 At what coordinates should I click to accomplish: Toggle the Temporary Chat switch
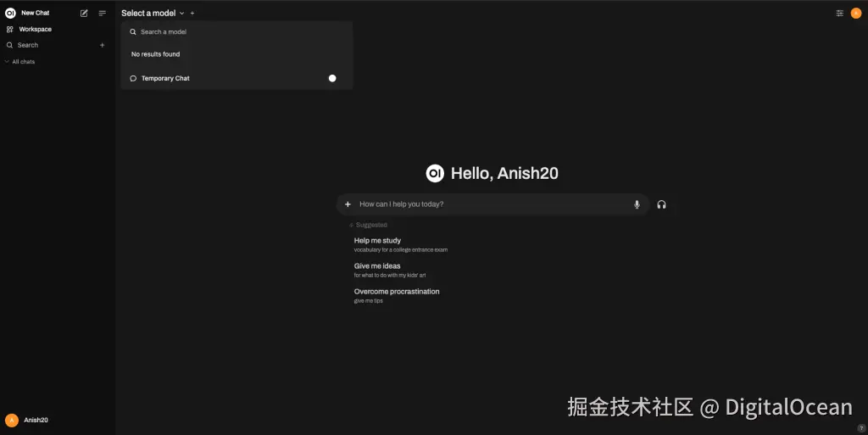(x=332, y=79)
